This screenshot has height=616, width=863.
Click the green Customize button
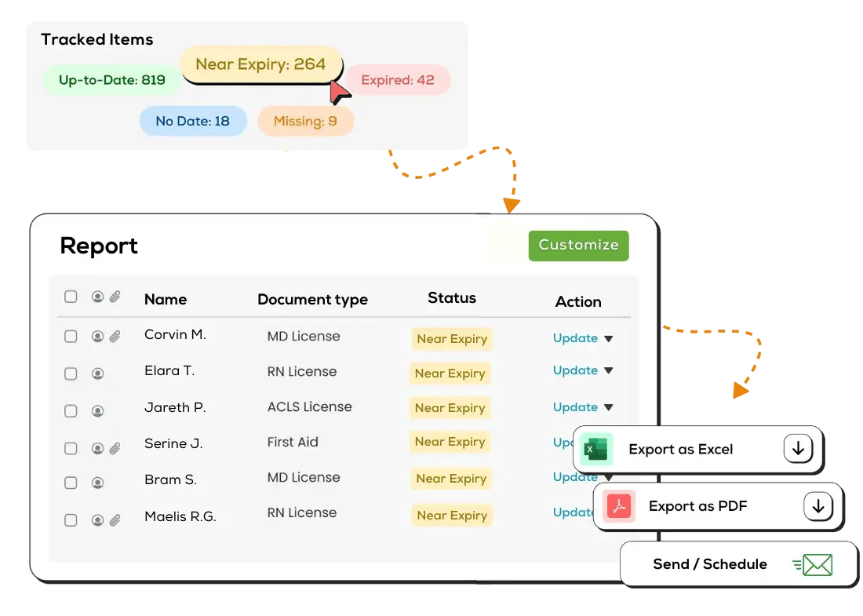coord(578,246)
